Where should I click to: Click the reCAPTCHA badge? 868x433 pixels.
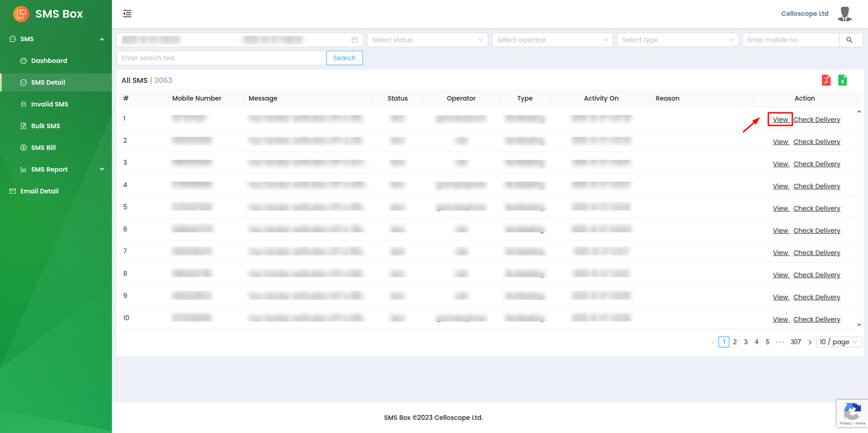852,413
